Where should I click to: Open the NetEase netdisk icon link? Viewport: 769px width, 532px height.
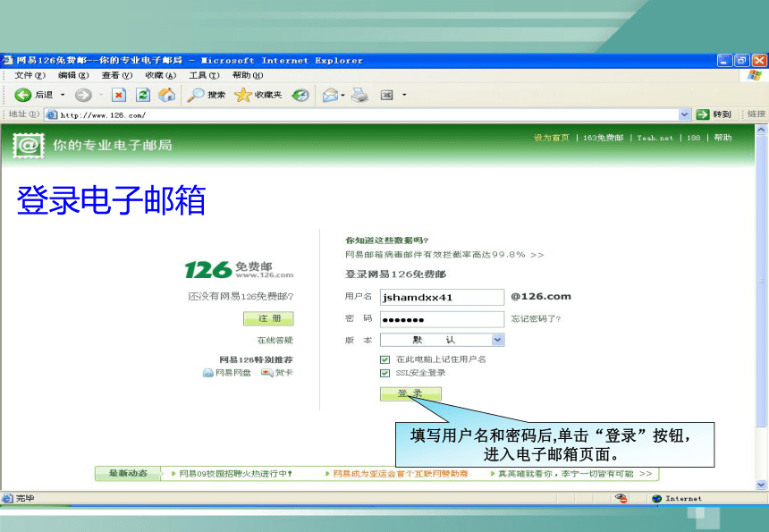[x=208, y=373]
